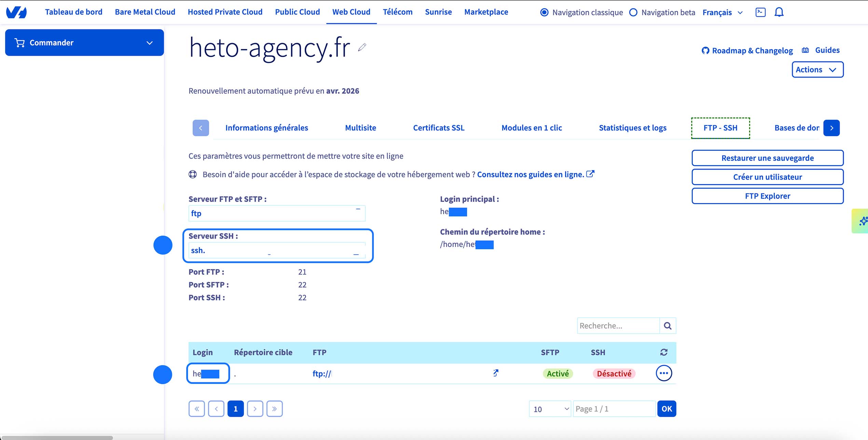
Task: Refresh the FTP users table
Action: click(663, 352)
